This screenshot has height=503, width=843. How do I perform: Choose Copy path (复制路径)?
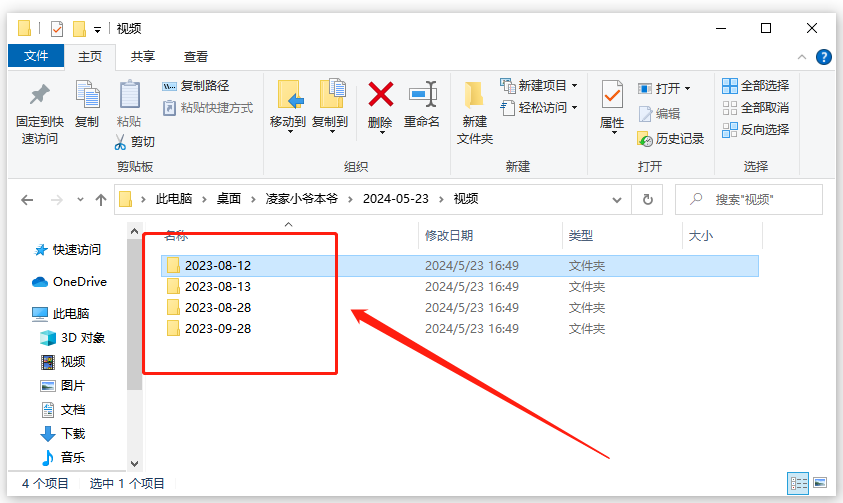pos(196,85)
